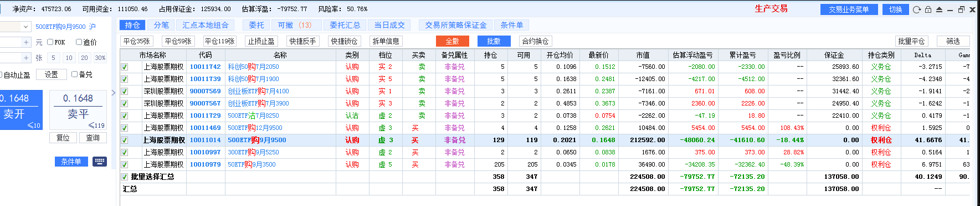The image size is (980, 206).
Task: Toggle the FOK checkbox
Action: tap(50, 42)
